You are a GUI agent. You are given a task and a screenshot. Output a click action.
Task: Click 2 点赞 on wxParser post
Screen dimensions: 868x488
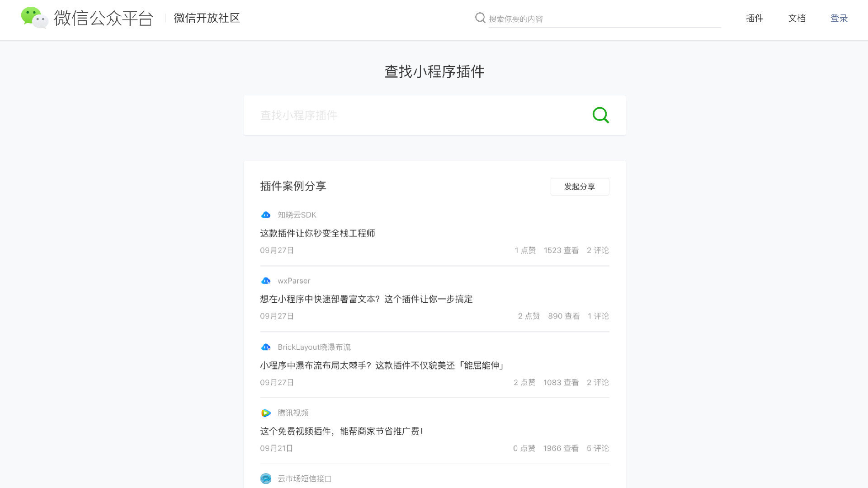tap(529, 316)
